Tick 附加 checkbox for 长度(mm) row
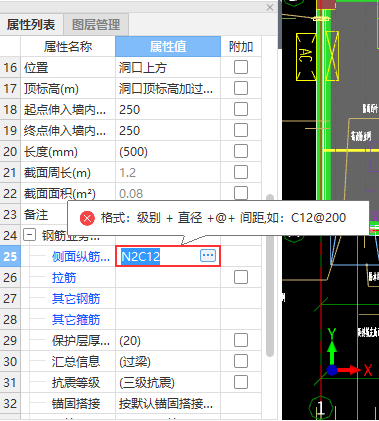The image size is (379, 421). click(x=241, y=151)
